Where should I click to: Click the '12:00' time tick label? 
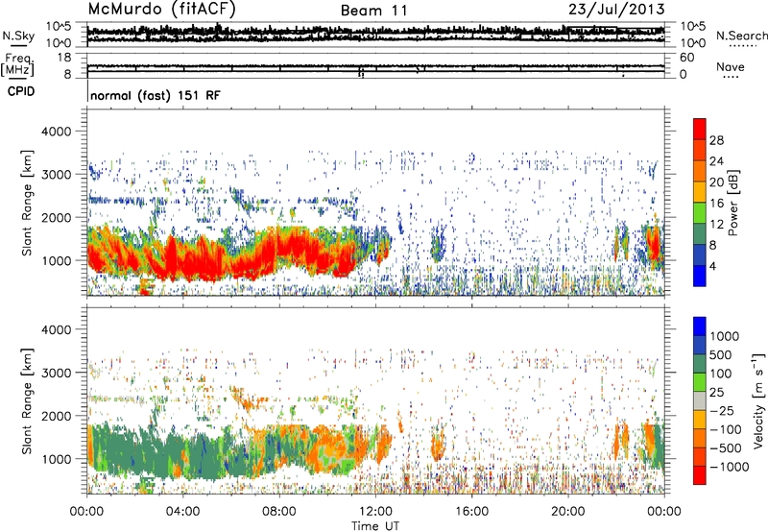click(375, 512)
